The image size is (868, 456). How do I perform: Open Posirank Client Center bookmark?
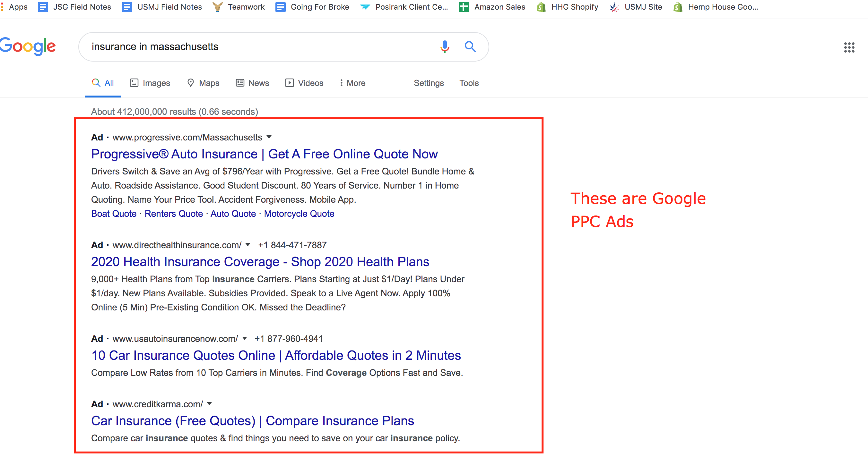click(x=404, y=7)
